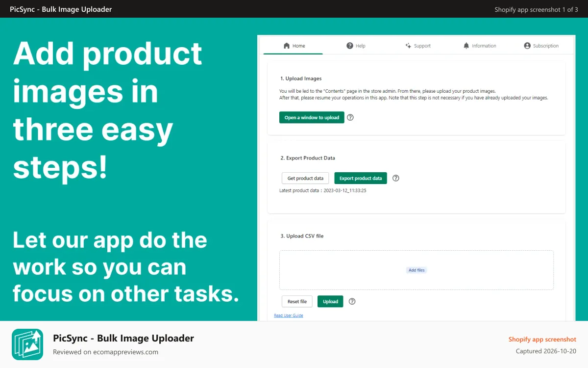The image size is (588, 368).
Task: Open help tooltip beside Open a window to upload
Action: tap(350, 118)
